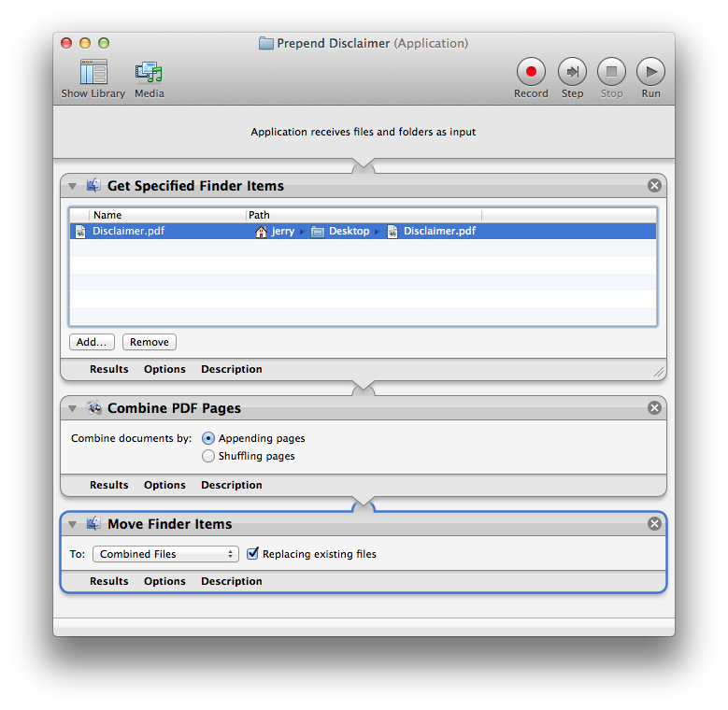Image resolution: width=728 pixels, height=710 pixels.
Task: Collapse the Get Specified Finder Items action
Action: tap(73, 186)
